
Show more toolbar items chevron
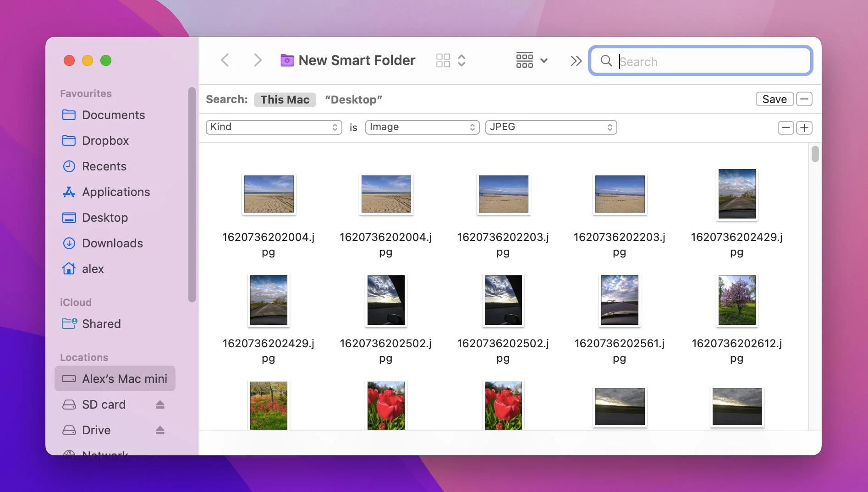(x=576, y=60)
